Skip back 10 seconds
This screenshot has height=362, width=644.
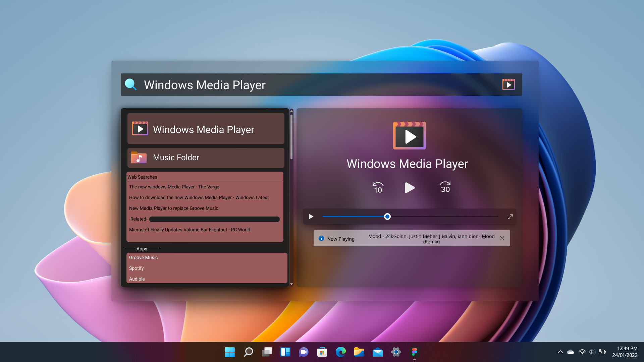pos(378,187)
